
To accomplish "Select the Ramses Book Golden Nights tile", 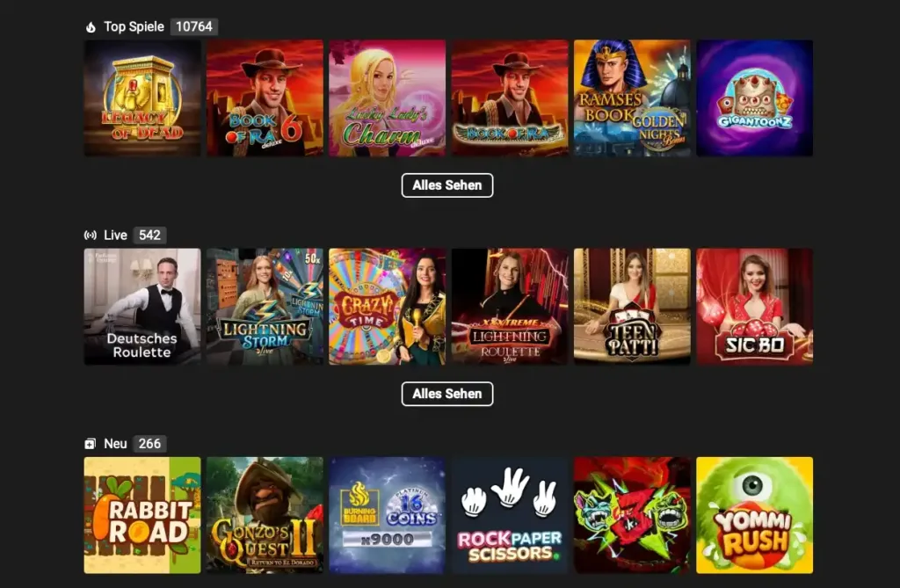I will point(632,98).
